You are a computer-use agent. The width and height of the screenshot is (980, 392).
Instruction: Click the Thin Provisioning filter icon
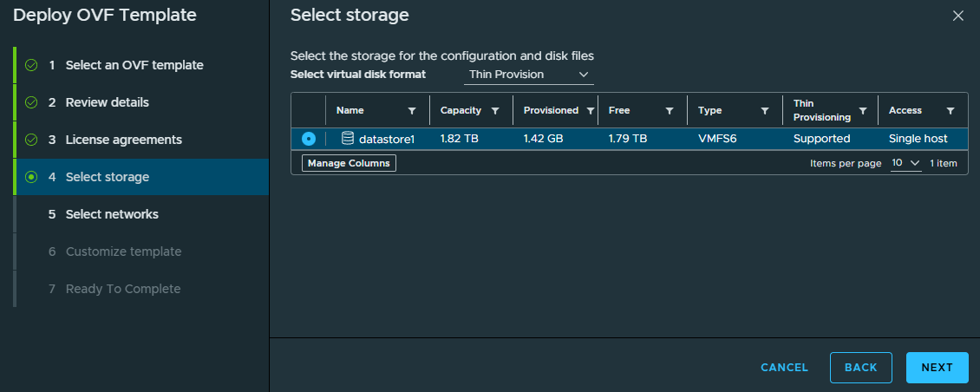[863, 111]
